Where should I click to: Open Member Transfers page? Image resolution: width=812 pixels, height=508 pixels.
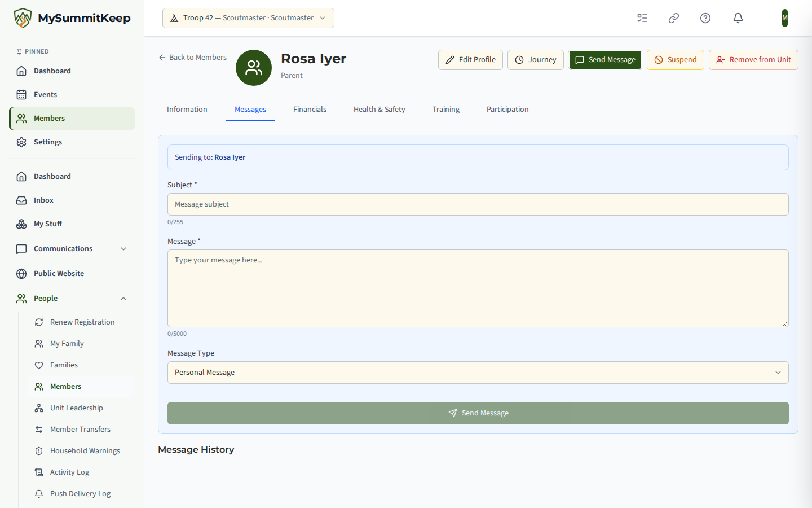click(x=81, y=430)
